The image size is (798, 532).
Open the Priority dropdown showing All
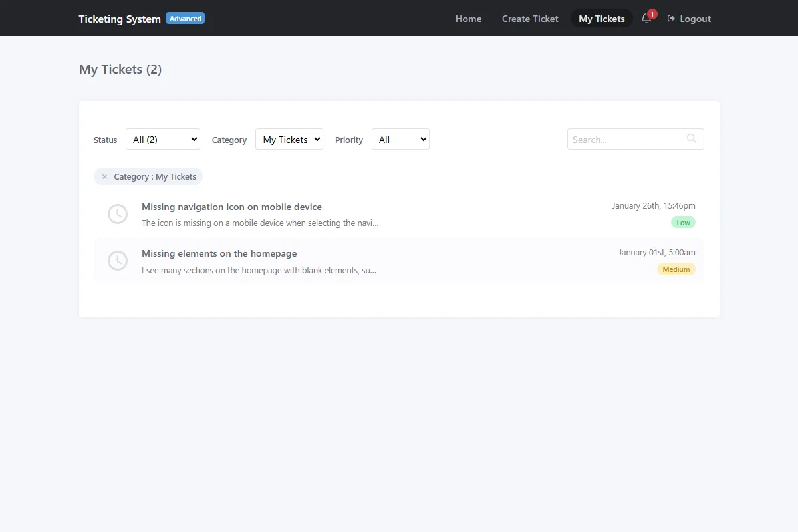[x=400, y=139]
